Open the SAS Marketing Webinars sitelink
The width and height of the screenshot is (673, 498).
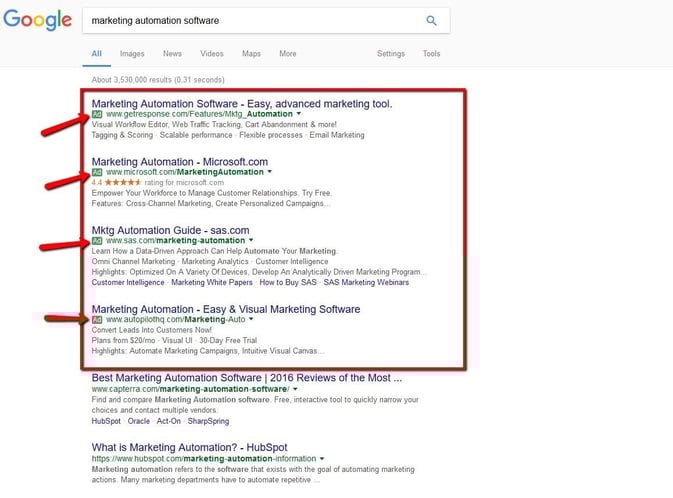(366, 282)
